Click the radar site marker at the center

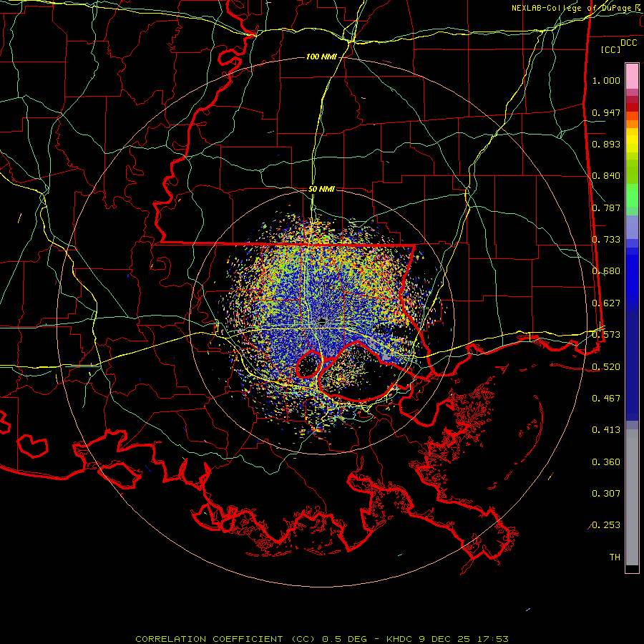pos(322,321)
